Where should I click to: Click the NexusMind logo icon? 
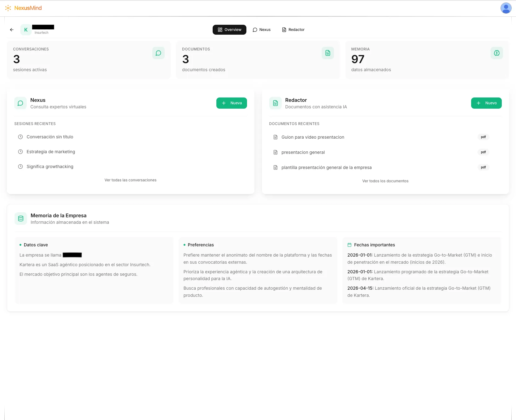tap(8, 8)
